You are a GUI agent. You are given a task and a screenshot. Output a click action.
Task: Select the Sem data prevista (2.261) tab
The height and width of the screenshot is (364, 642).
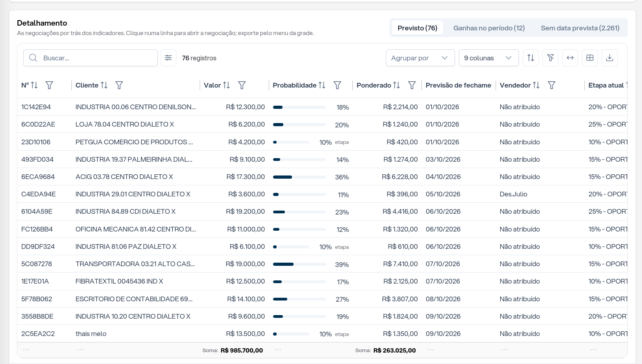(x=580, y=28)
